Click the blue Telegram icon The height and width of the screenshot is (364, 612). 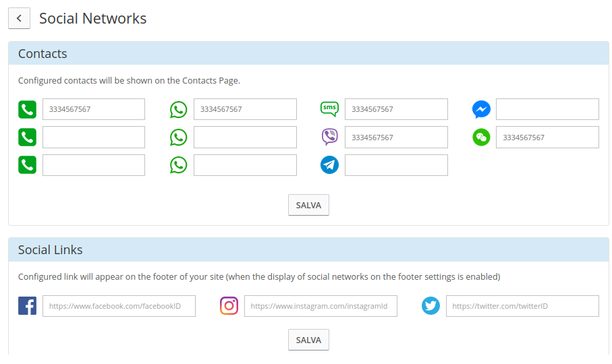point(329,165)
